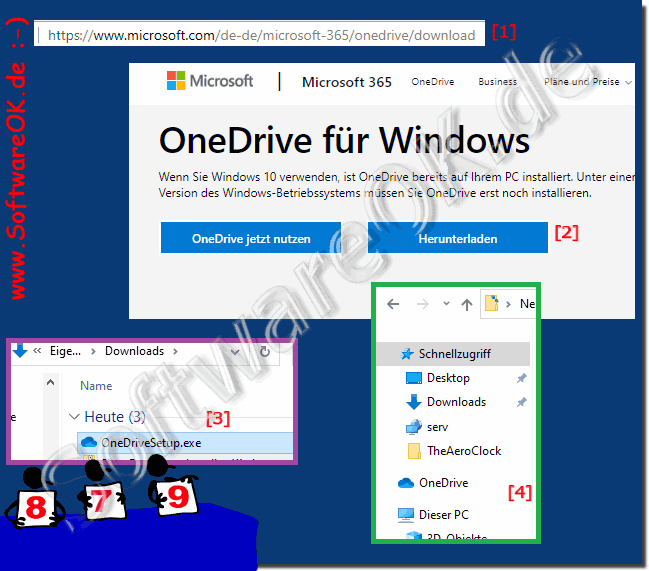Click the OneDrive jetzt nutzen button

(x=251, y=238)
